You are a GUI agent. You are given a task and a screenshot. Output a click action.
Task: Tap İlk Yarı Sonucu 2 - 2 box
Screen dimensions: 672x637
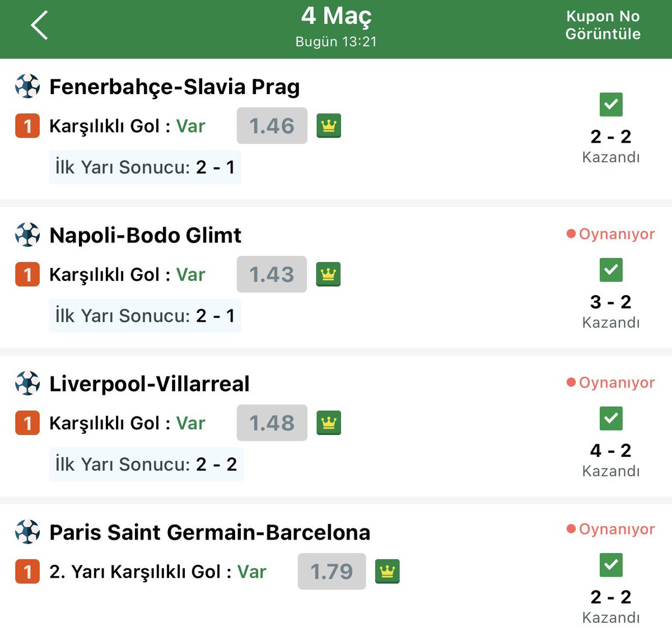coord(146,464)
